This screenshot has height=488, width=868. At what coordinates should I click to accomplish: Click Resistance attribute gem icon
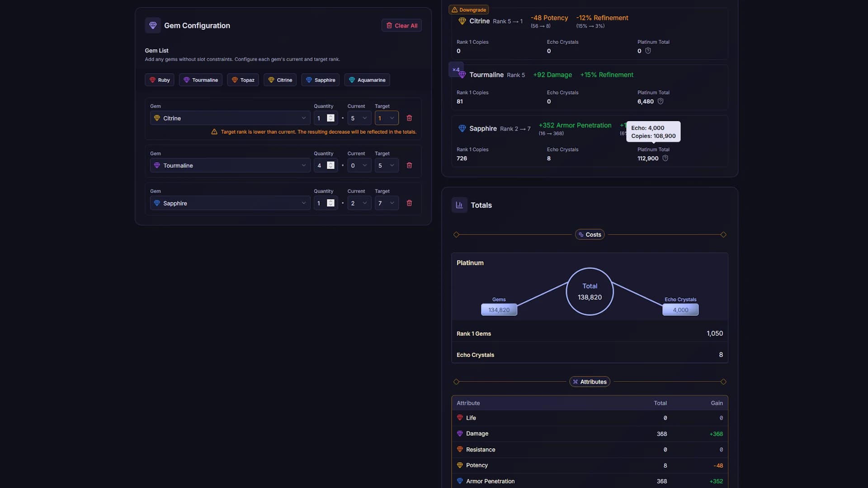pos(460,450)
